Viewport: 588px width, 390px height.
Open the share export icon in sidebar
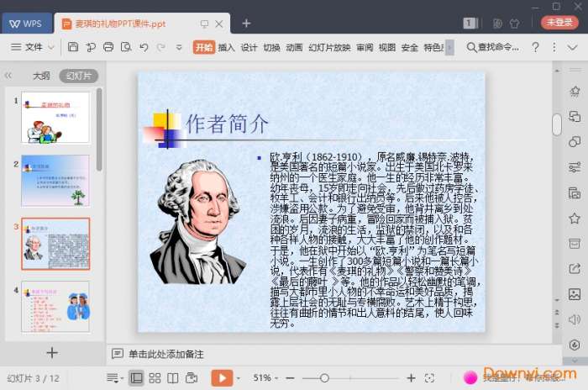click(x=575, y=268)
